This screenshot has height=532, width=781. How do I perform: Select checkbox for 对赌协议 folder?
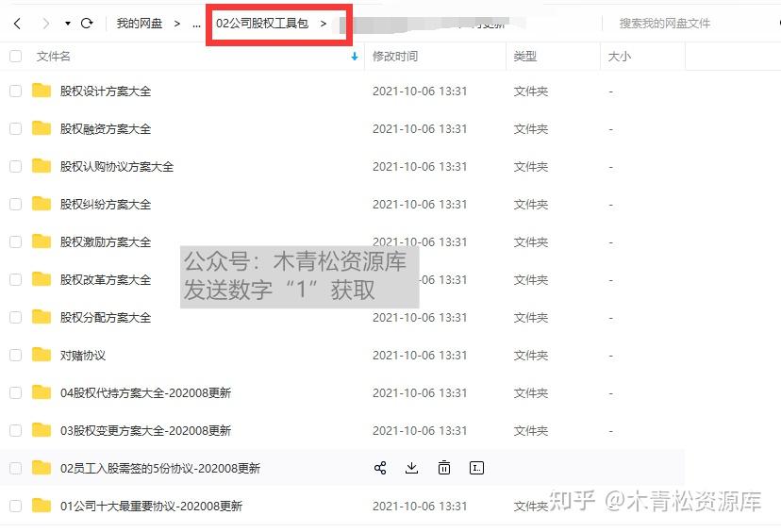pos(15,355)
